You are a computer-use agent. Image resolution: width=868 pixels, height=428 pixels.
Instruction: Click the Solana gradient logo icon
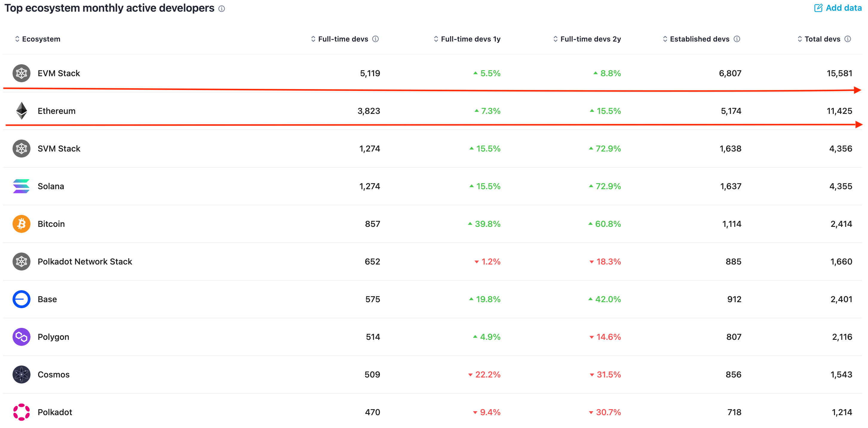pyautogui.click(x=21, y=186)
